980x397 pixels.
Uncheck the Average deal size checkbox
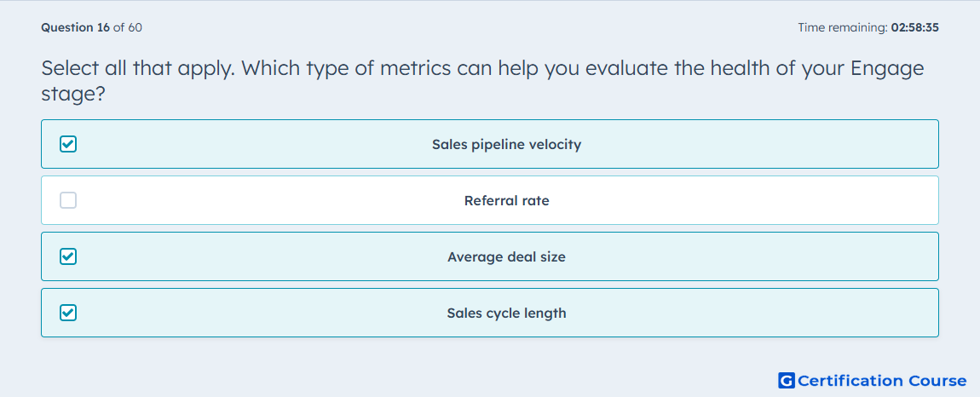(68, 257)
